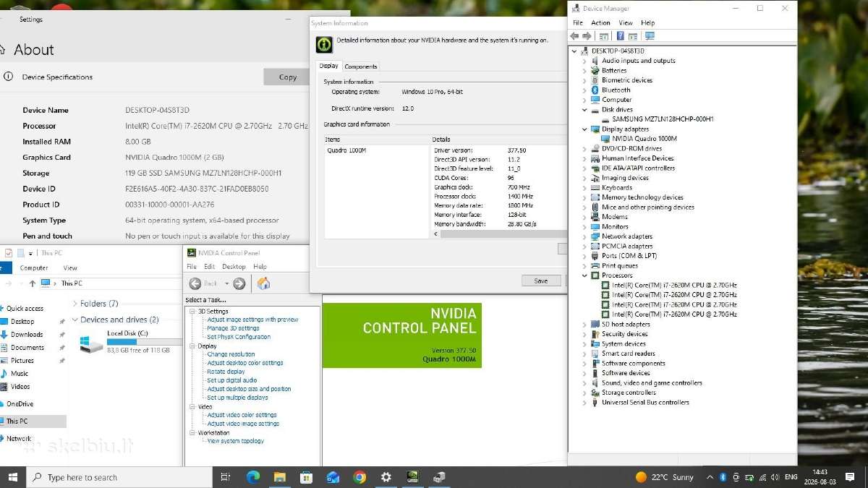Screen dimensions: 868x488
Task: Open Action menu in Device Manager
Action: [600, 23]
